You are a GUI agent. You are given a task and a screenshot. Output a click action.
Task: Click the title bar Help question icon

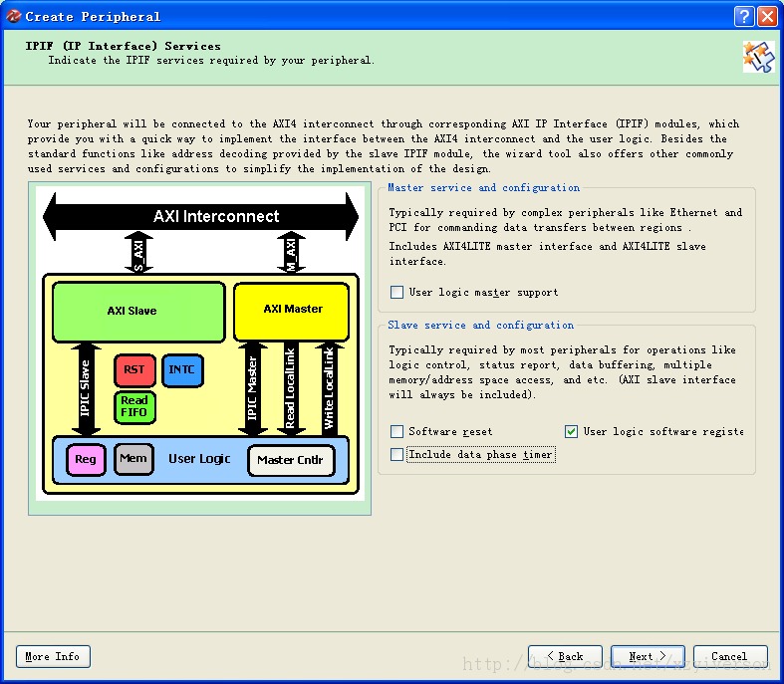coord(744,17)
